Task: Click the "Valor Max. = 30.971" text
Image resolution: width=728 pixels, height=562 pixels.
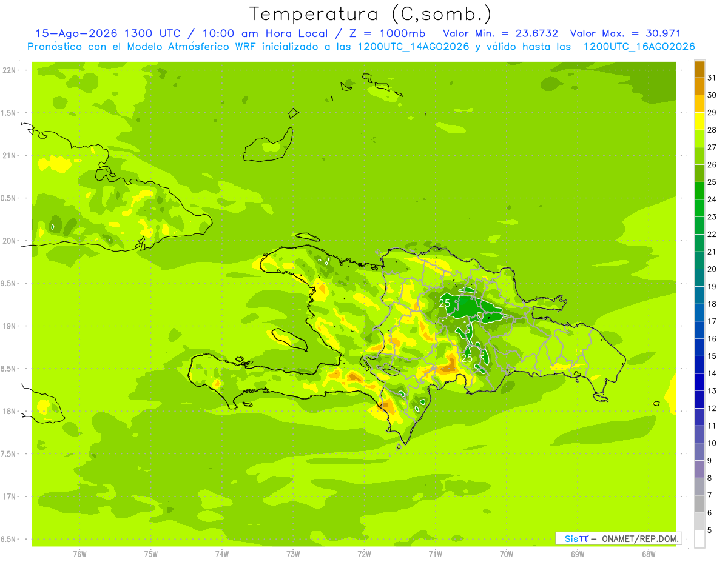Action: [625, 33]
